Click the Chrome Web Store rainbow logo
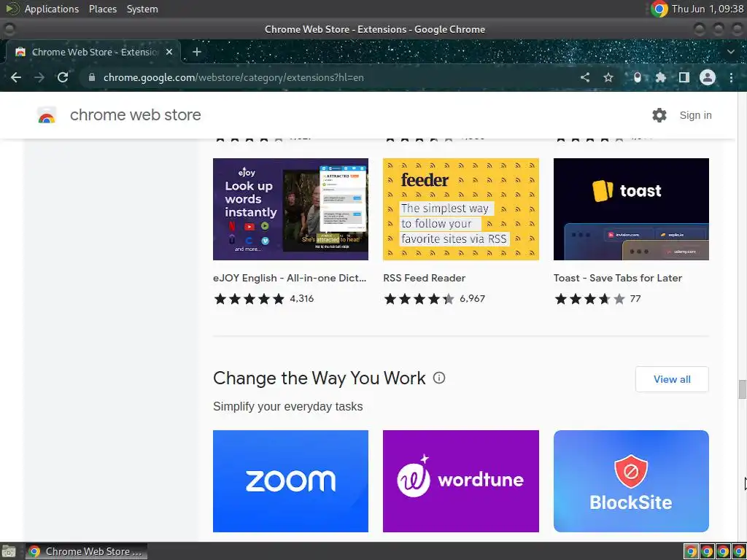This screenshot has width=747, height=560. tap(47, 115)
